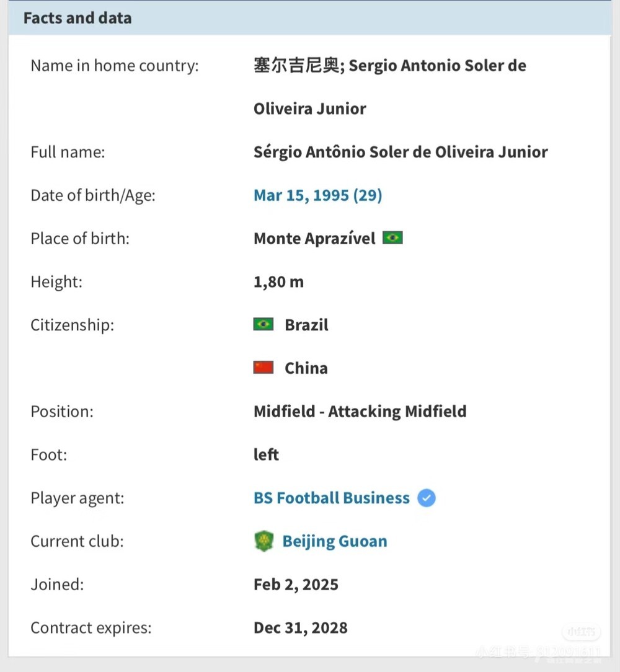Click the height value 1,80 m
This screenshot has width=620, height=672.
[278, 282]
